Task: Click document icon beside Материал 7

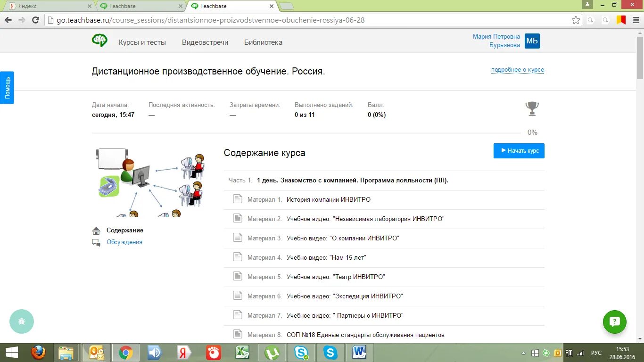Action: tap(238, 315)
